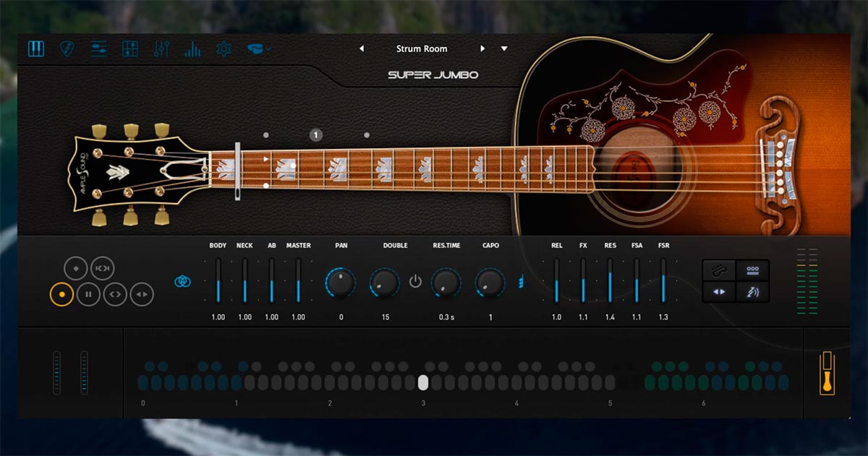Click the blue three-rings link icon
868x456 pixels.
pyautogui.click(x=182, y=281)
